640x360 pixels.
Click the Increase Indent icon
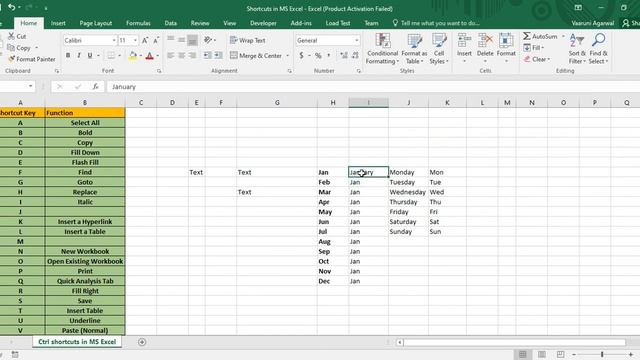coord(218,56)
